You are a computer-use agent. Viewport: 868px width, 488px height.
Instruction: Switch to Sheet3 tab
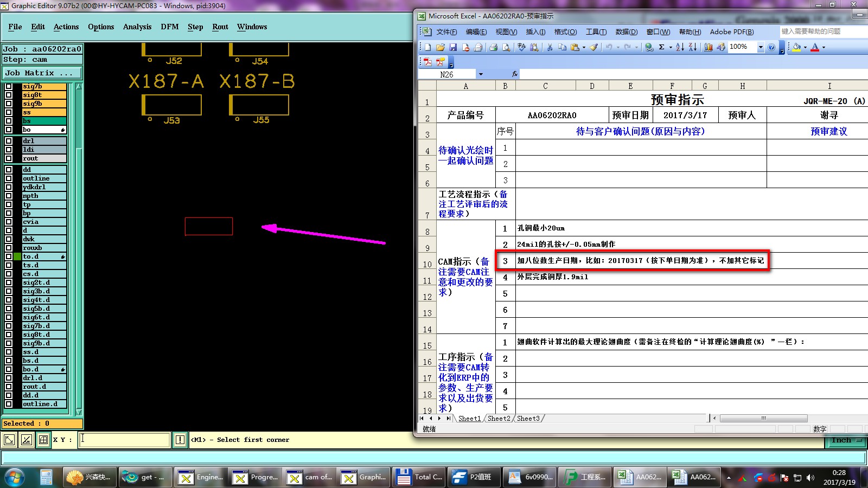(528, 418)
